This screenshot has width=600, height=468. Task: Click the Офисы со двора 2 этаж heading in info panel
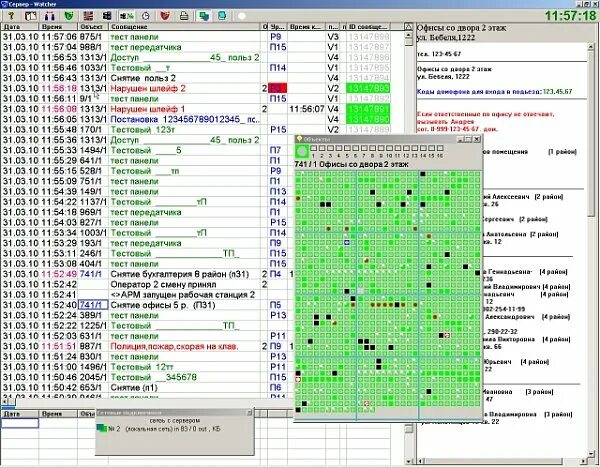(x=461, y=28)
